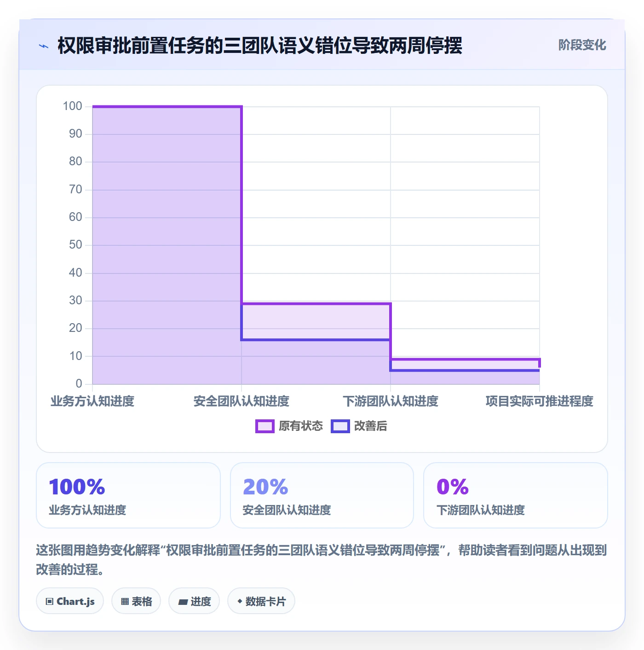Click the grid icon in 表格 tag
The height and width of the screenshot is (650, 644).
pyautogui.click(x=125, y=602)
